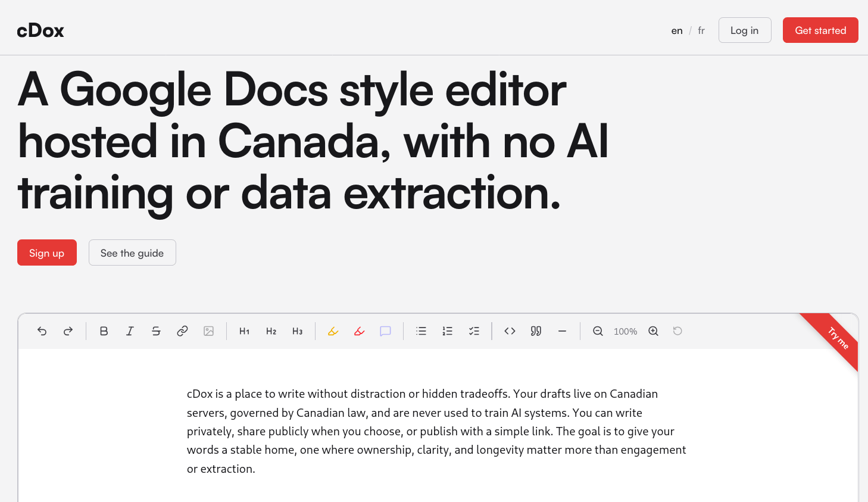
Task: Click the undo arrow in editor toolbar
Action: (42, 331)
